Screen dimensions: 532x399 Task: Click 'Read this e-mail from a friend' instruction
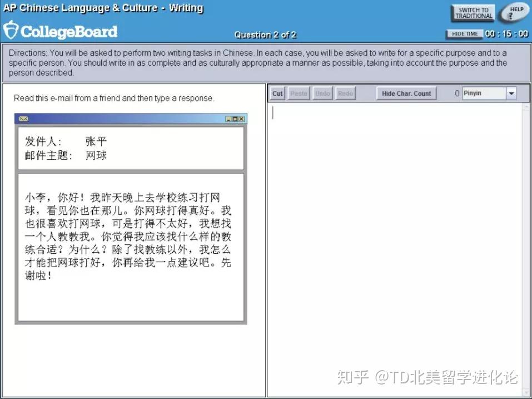(x=114, y=98)
